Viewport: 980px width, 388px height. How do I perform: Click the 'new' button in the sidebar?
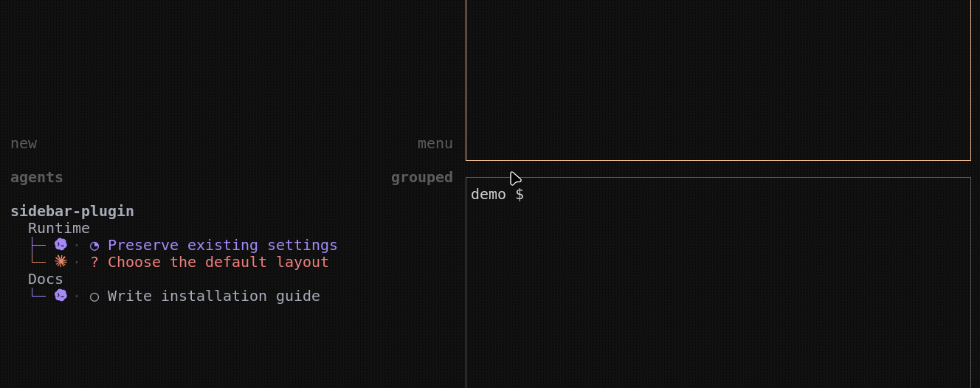pos(24,143)
